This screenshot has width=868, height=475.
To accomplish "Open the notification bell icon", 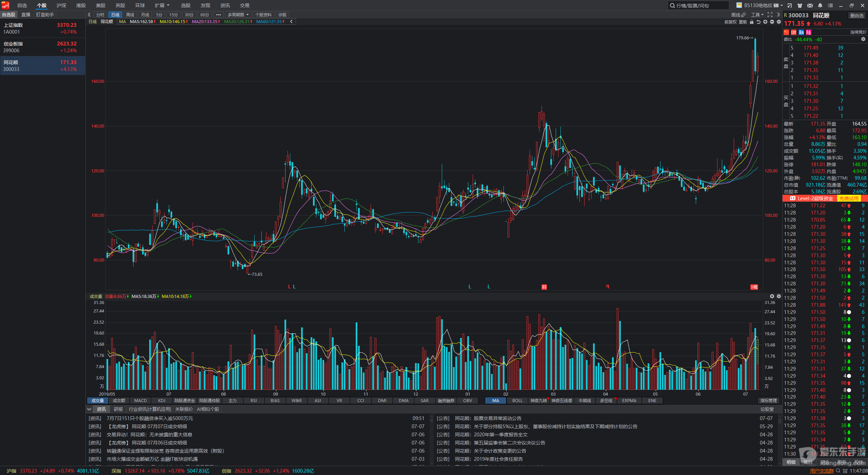I will (x=820, y=5).
